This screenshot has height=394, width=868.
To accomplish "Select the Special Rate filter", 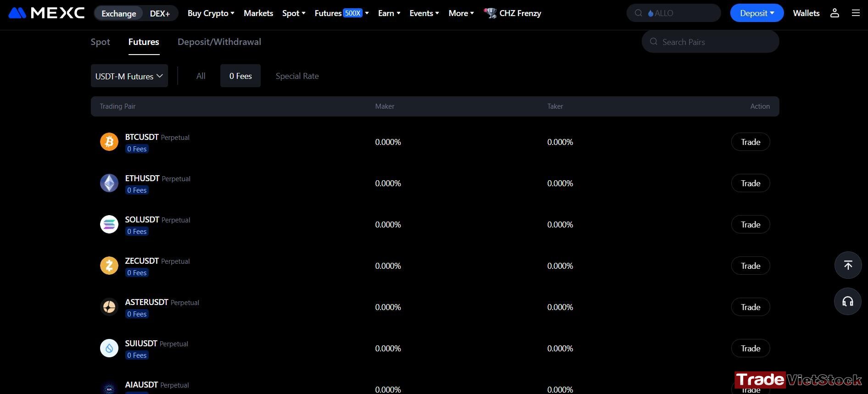I will pyautogui.click(x=297, y=76).
